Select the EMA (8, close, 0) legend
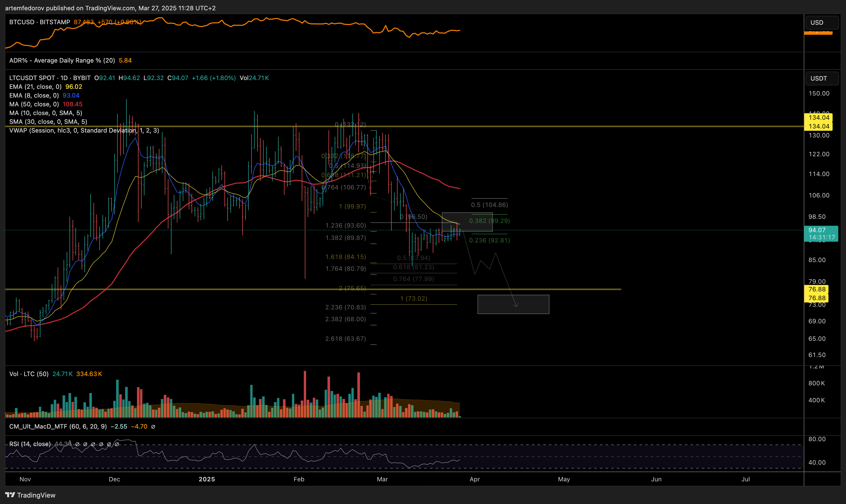The image size is (846, 504). 34,95
